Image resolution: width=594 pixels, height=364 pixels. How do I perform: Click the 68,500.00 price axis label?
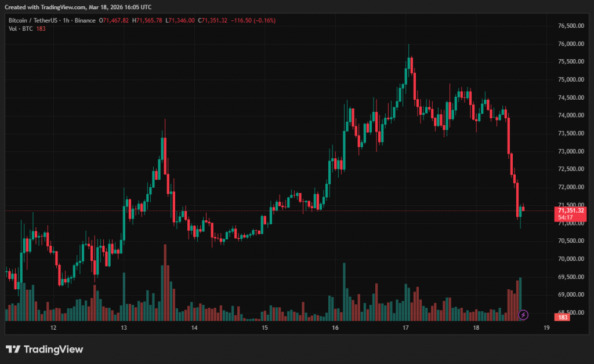570,312
